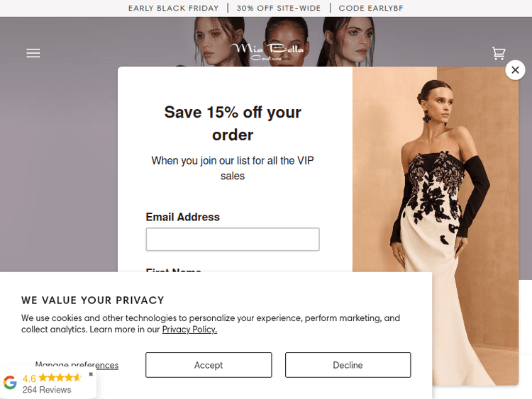
Task: Click the Google G logo
Action: [10, 383]
